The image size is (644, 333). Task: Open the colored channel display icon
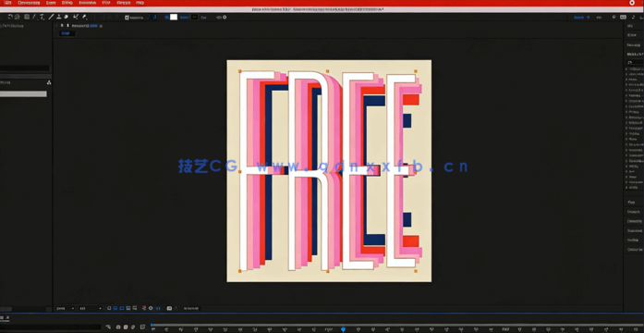144,308
